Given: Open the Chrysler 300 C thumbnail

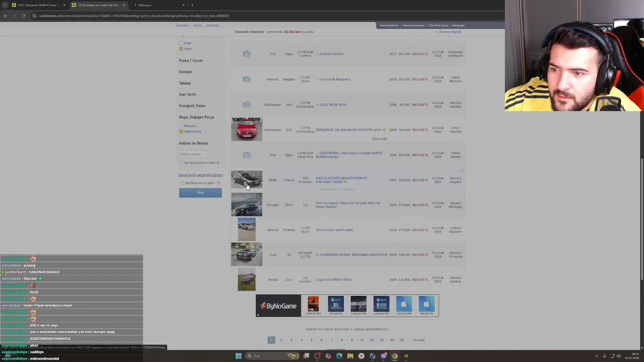Looking at the screenshot, I should pyautogui.click(x=247, y=205).
